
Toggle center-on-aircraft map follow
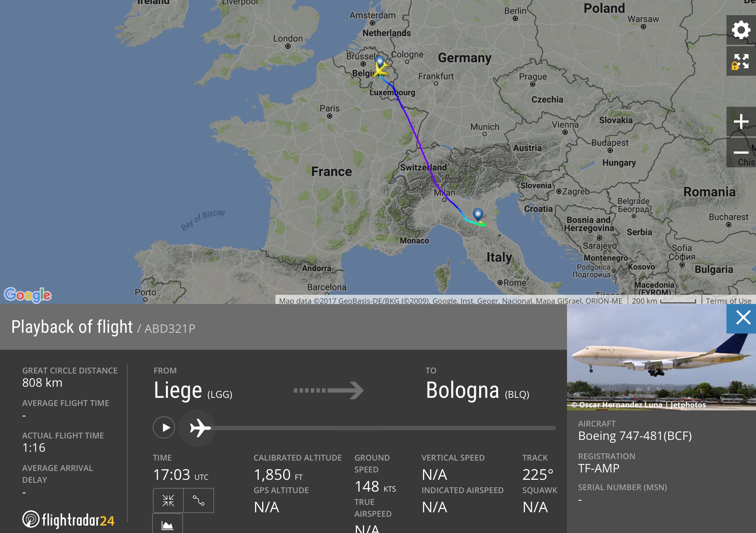(168, 500)
